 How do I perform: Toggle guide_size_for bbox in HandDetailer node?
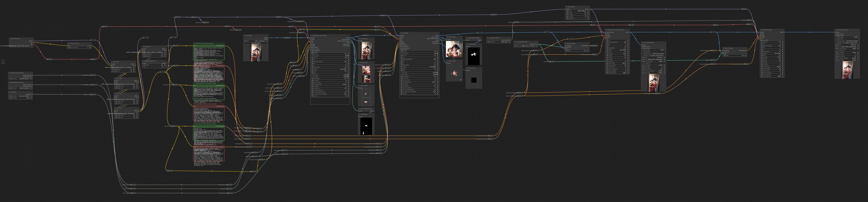coord(330,56)
